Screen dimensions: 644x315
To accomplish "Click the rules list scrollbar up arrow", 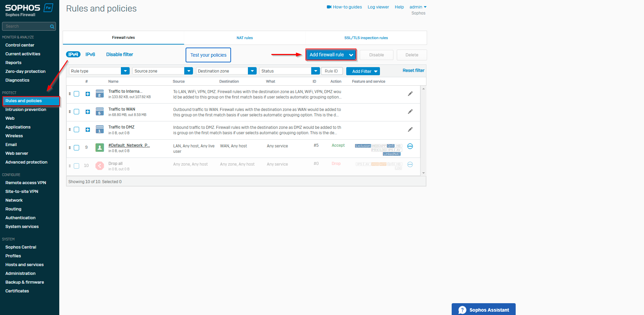I will 423,88.
